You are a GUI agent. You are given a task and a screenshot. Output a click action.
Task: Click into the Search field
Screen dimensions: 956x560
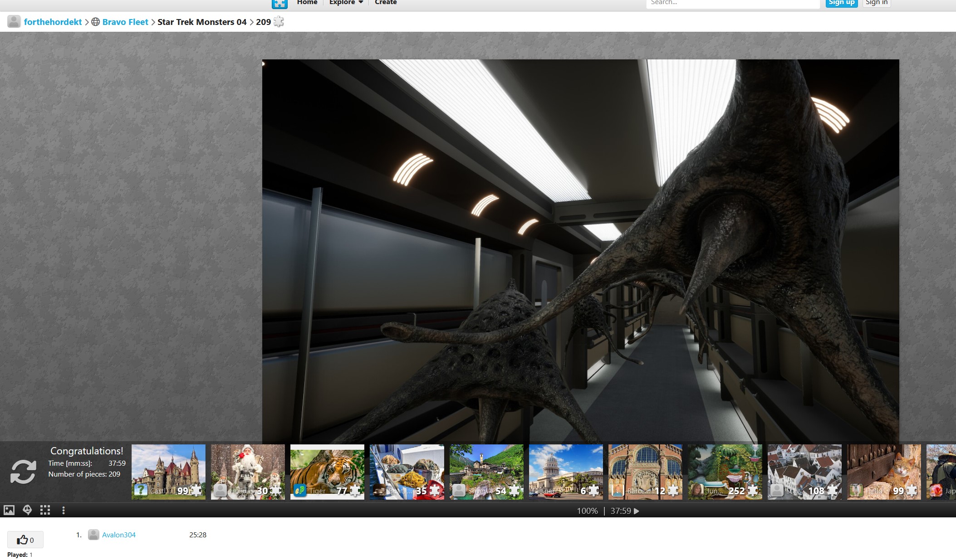click(x=733, y=3)
